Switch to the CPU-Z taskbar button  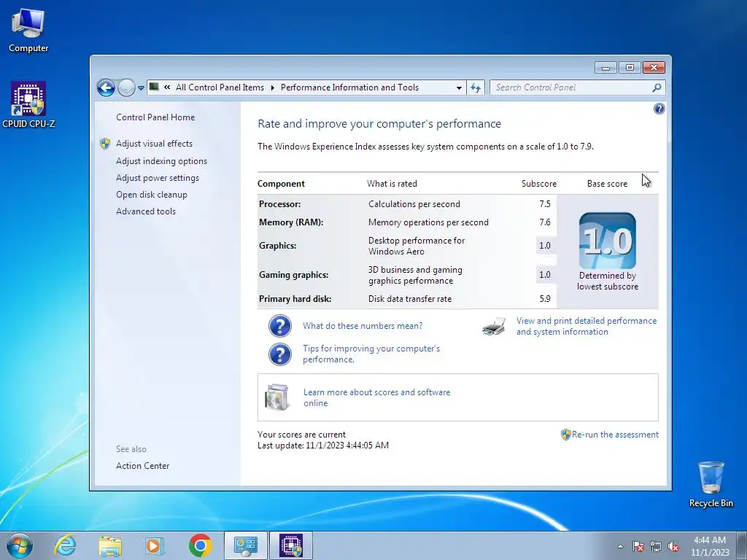[x=291, y=545]
